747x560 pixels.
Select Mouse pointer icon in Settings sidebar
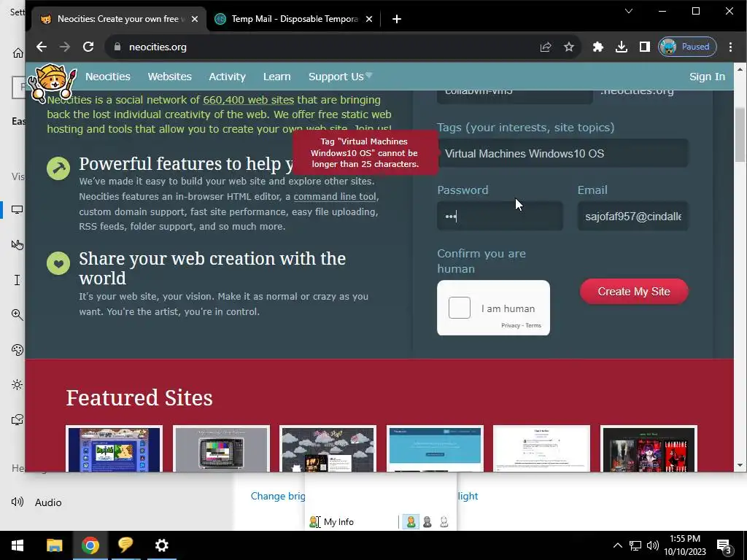coord(18,245)
